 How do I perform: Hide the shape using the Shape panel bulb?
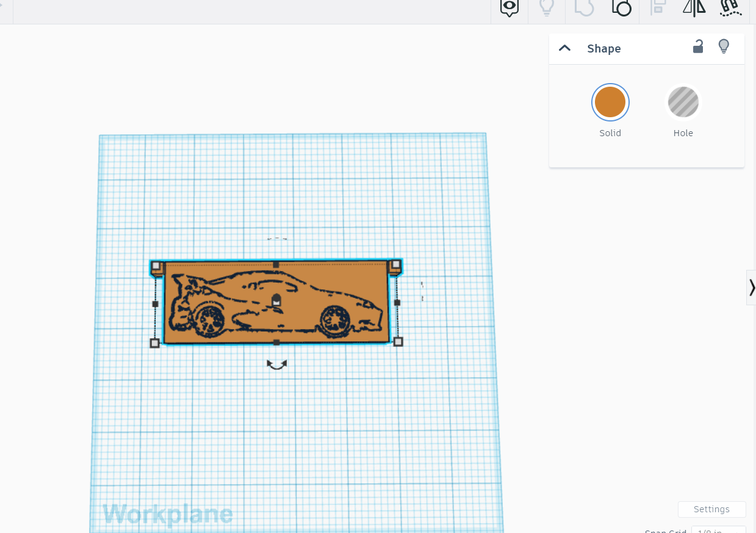pos(724,46)
